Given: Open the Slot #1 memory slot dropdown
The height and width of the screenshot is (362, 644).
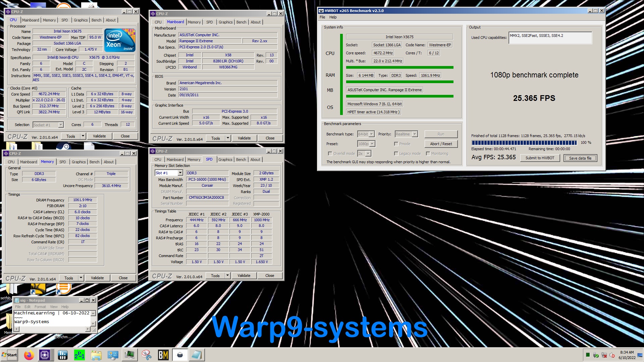Looking at the screenshot, I should pyautogui.click(x=180, y=173).
